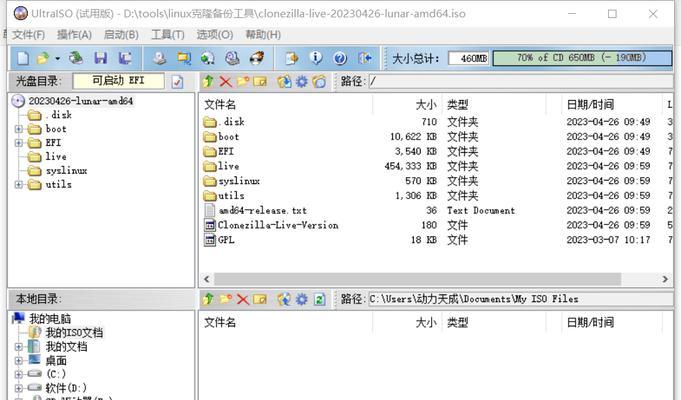681x400 pixels.
Task: Expand the 软件(D:) drive node
Action: [x=19, y=388]
